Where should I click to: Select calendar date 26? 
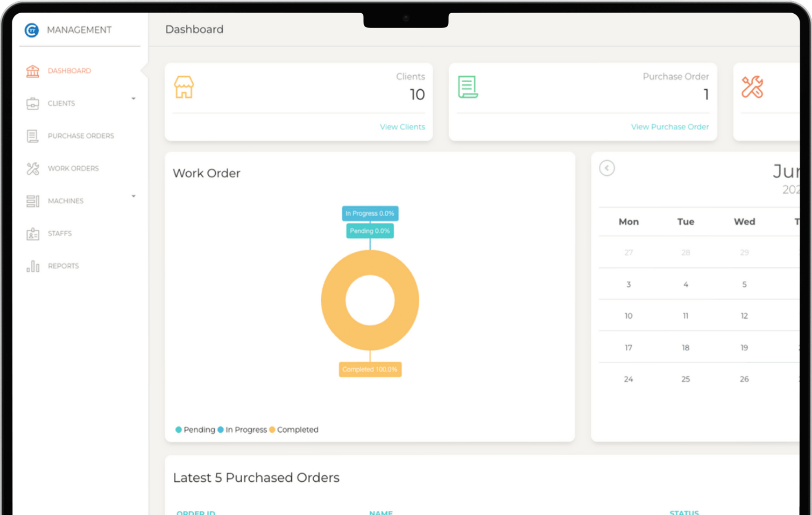[745, 379]
